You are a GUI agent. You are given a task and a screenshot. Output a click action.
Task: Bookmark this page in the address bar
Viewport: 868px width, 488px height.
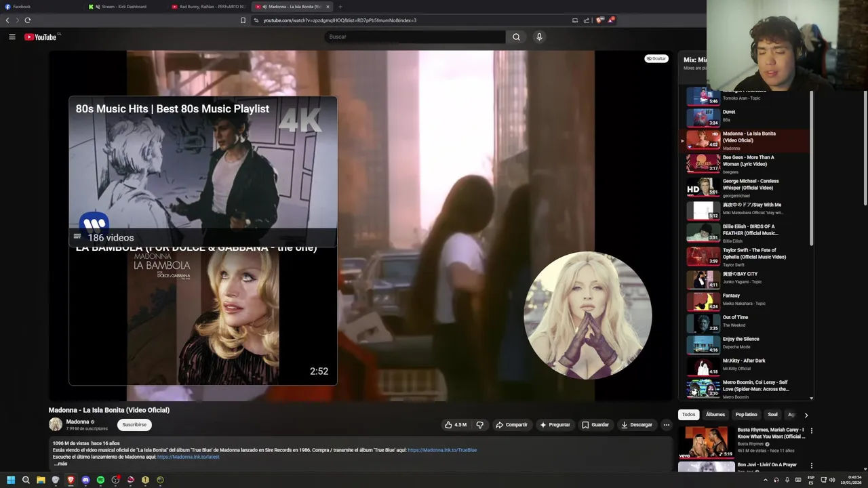243,20
